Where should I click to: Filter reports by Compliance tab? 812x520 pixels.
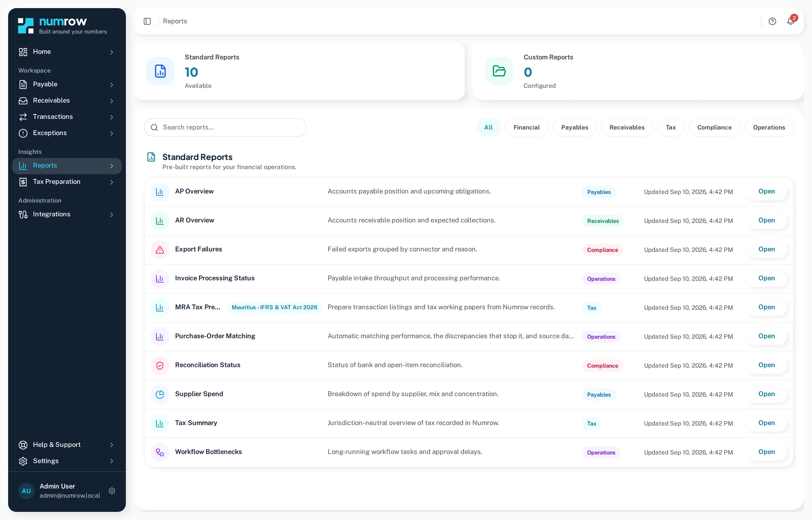tap(714, 127)
